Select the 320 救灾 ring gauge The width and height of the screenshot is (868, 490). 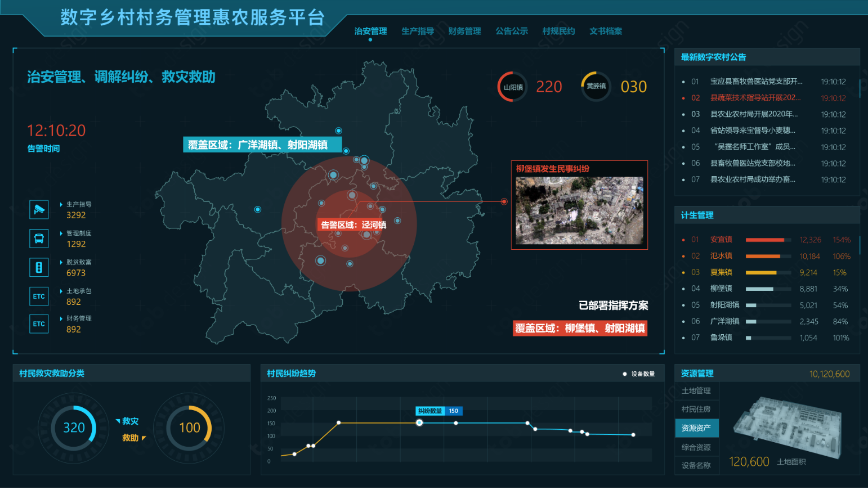click(74, 428)
